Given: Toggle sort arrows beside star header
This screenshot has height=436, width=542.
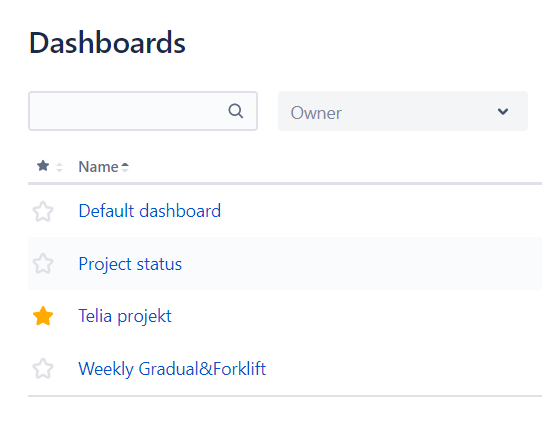Looking at the screenshot, I should pos(59,167).
